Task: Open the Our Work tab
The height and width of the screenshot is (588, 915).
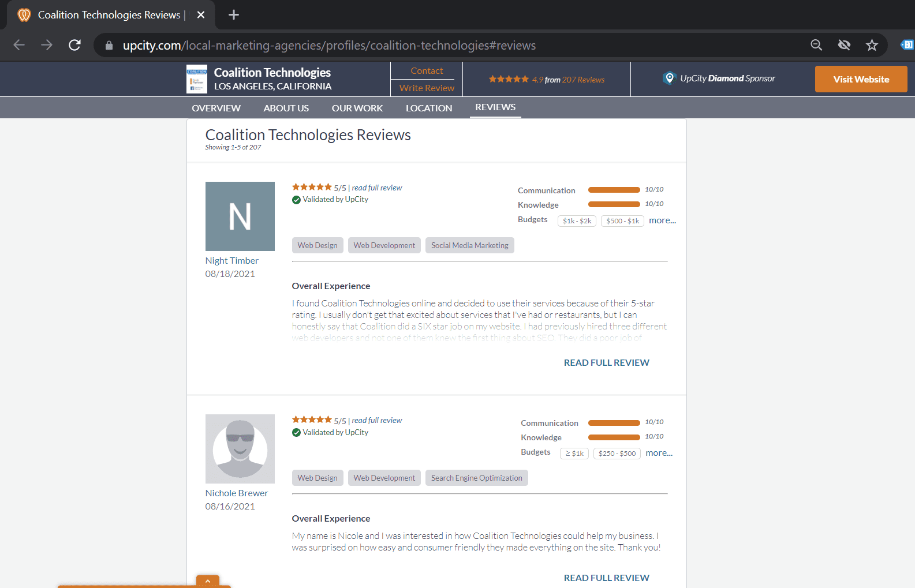Action: tap(357, 108)
